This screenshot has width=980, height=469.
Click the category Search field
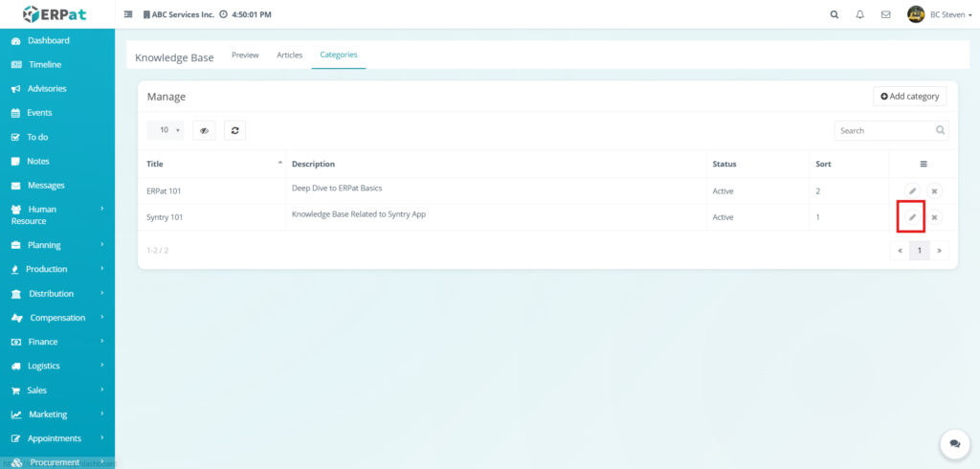[883, 130]
